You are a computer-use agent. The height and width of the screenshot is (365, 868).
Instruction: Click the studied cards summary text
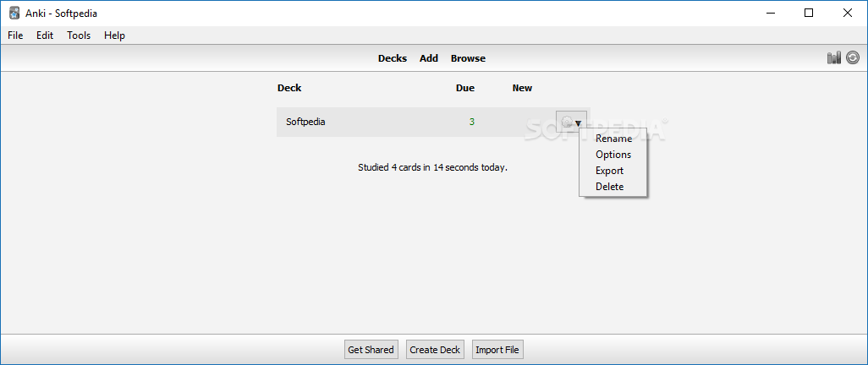433,167
